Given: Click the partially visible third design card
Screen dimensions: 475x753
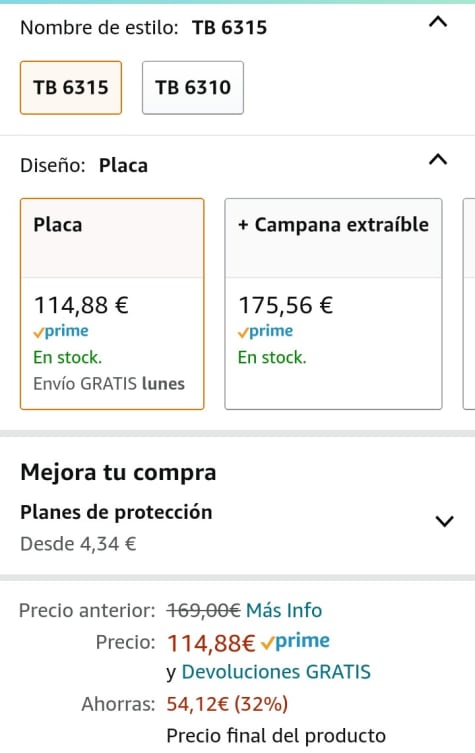Looking at the screenshot, I should point(469,304).
